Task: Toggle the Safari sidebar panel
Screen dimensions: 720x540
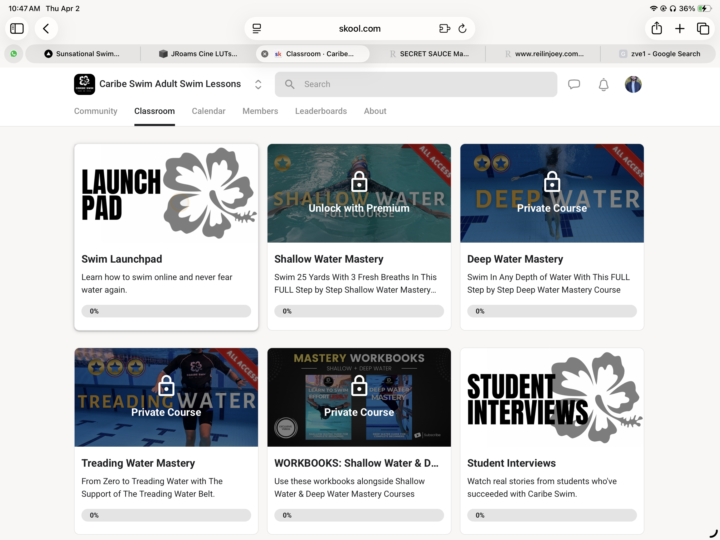Action: [17, 28]
